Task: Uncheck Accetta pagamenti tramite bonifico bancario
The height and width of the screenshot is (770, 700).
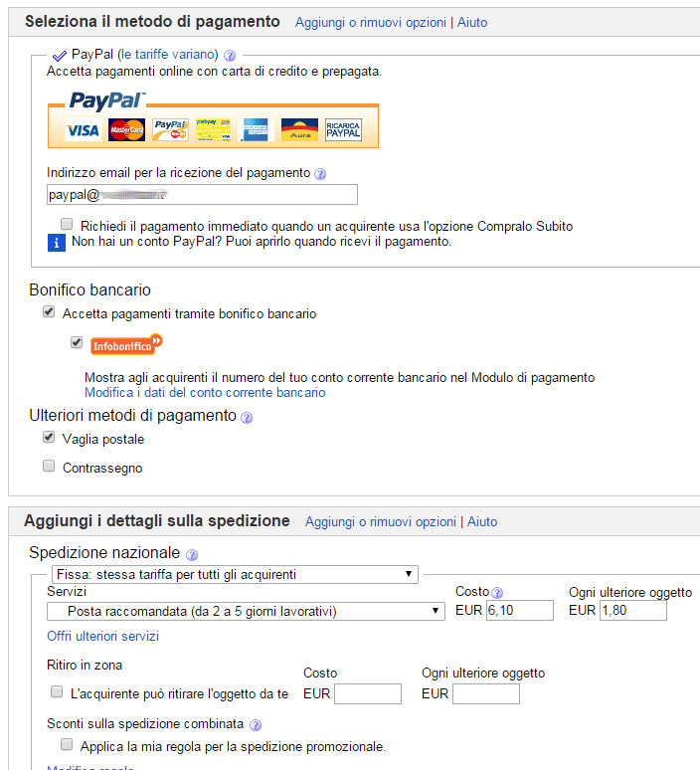Action: coord(49,313)
